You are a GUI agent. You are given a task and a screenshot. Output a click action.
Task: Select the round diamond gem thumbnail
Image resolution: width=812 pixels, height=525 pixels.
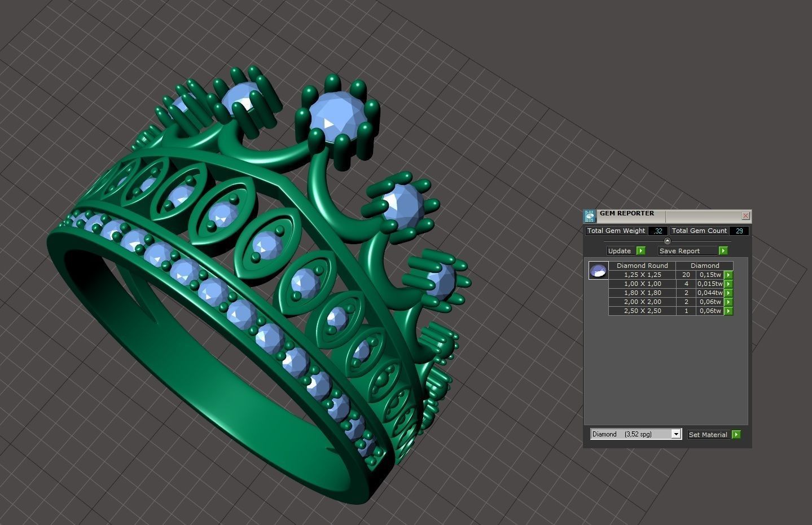[x=598, y=271]
